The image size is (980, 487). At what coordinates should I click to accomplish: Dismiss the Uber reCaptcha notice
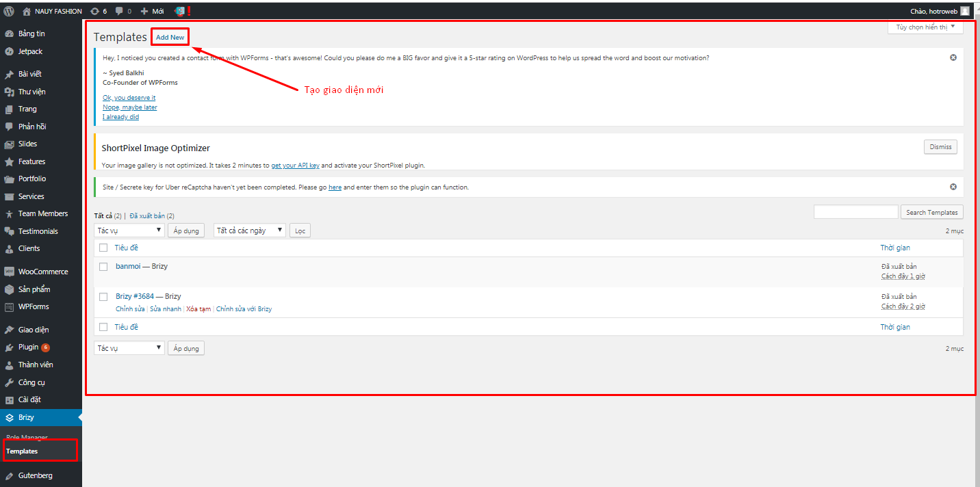[953, 187]
